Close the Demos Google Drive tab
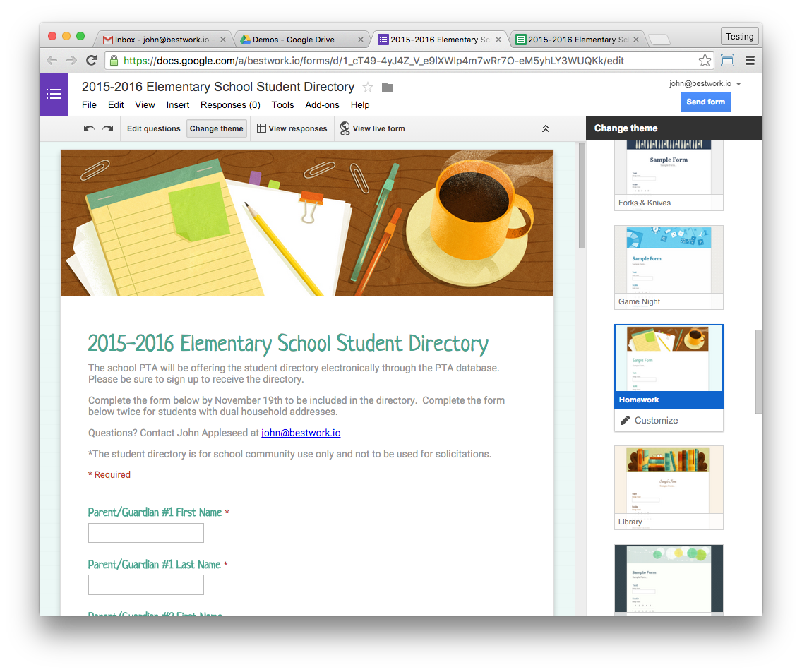The width and height of the screenshot is (802, 672). click(361, 40)
